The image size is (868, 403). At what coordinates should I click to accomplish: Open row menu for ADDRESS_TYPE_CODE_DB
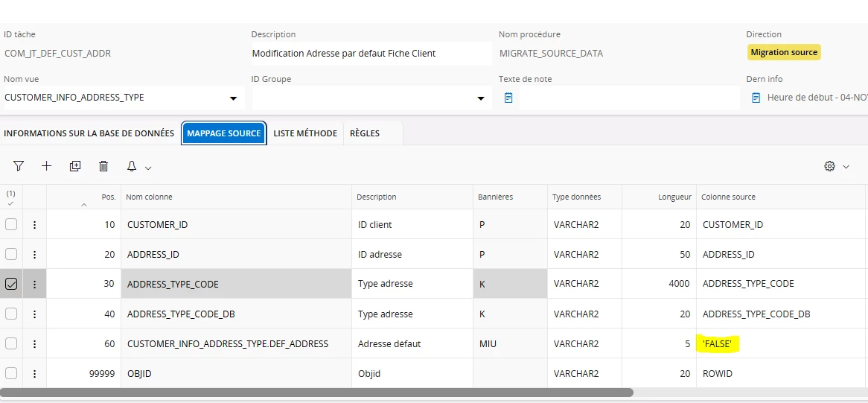34,314
